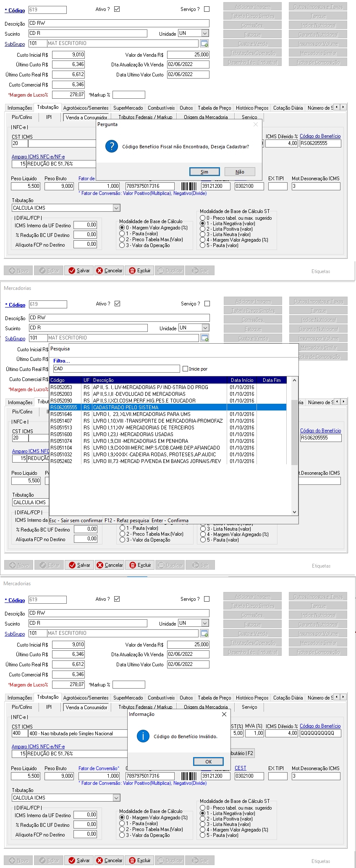Click Cancelar in window showing Pesquisa panel

(x=110, y=565)
